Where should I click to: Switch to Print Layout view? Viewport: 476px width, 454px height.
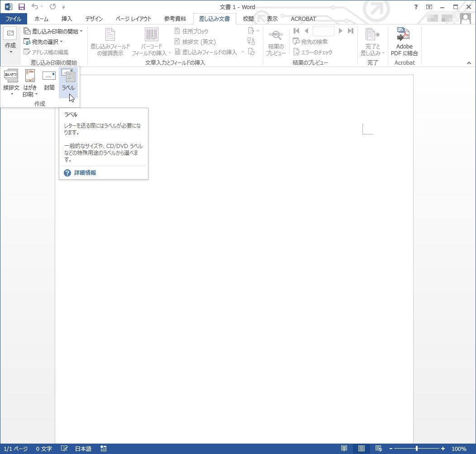coord(361,449)
